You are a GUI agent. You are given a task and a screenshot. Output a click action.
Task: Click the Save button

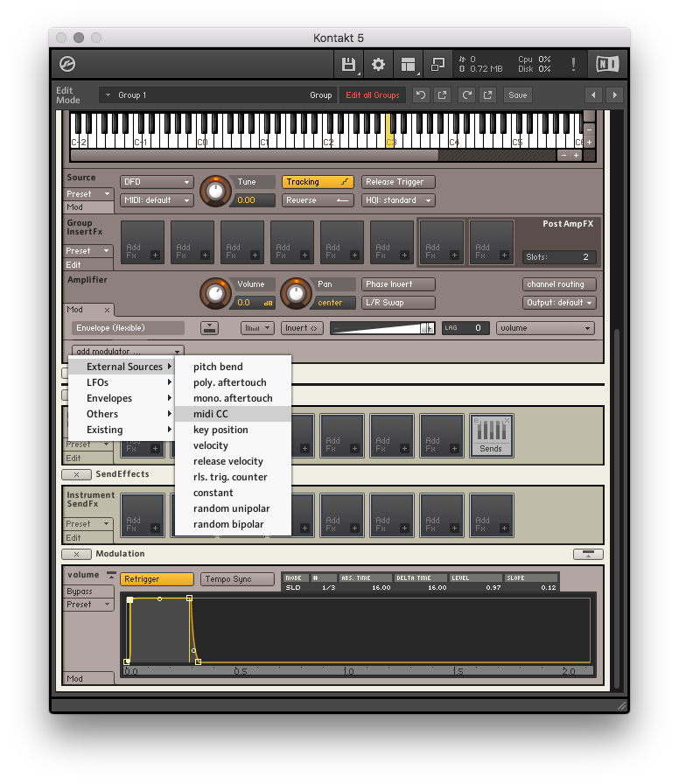click(x=517, y=95)
